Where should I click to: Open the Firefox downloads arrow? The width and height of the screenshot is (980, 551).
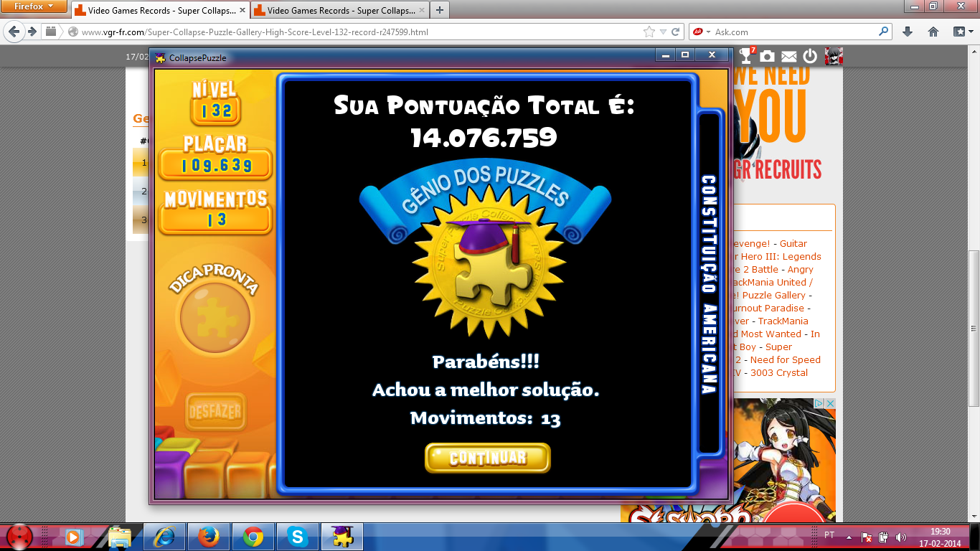coord(908,32)
